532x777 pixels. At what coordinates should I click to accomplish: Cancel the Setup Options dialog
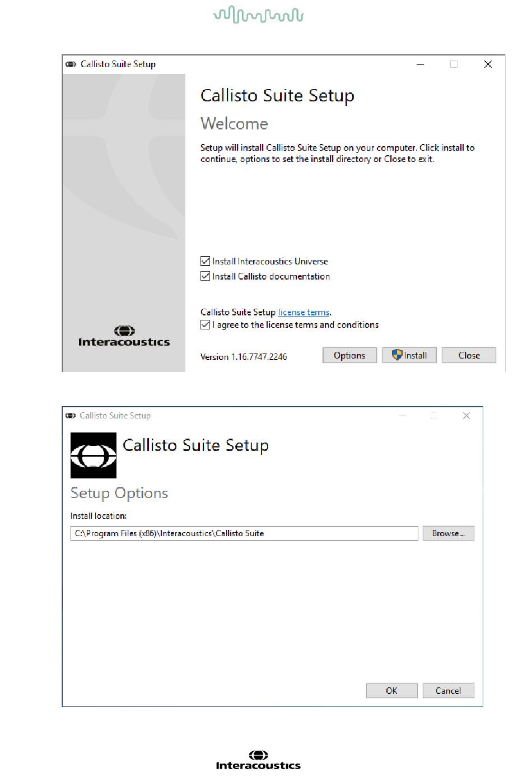[449, 691]
